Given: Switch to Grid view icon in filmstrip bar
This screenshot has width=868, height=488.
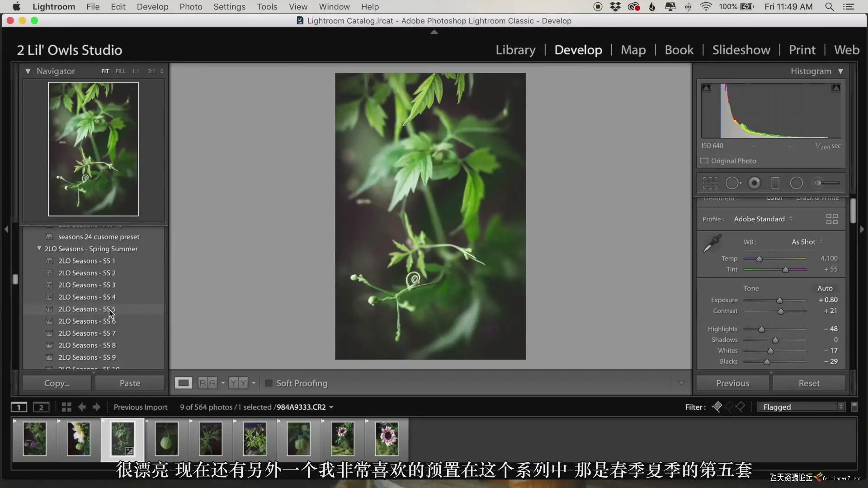Looking at the screenshot, I should tap(66, 407).
